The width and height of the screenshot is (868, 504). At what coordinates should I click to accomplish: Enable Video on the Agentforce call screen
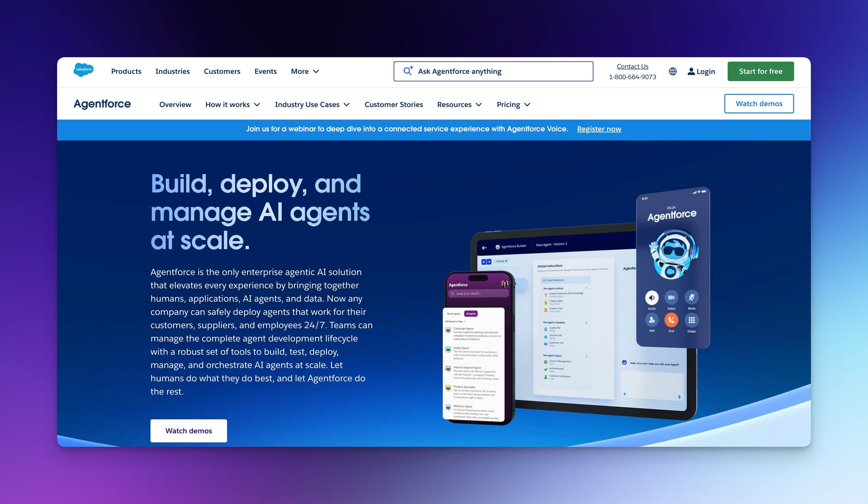click(x=671, y=297)
